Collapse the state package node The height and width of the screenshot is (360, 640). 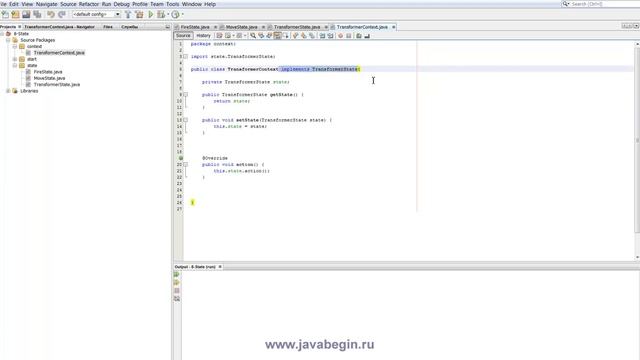coord(15,65)
